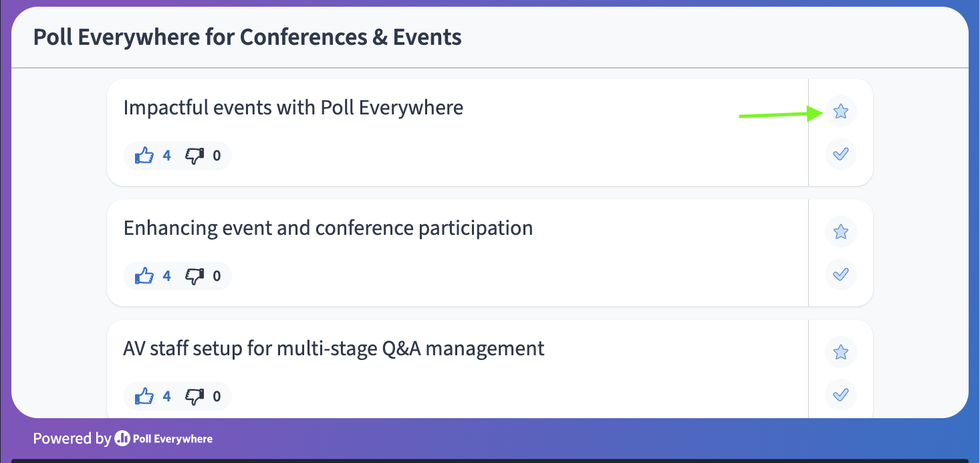The width and height of the screenshot is (980, 463).
Task: Mark 'AV staff setup' response as checked
Action: click(841, 394)
